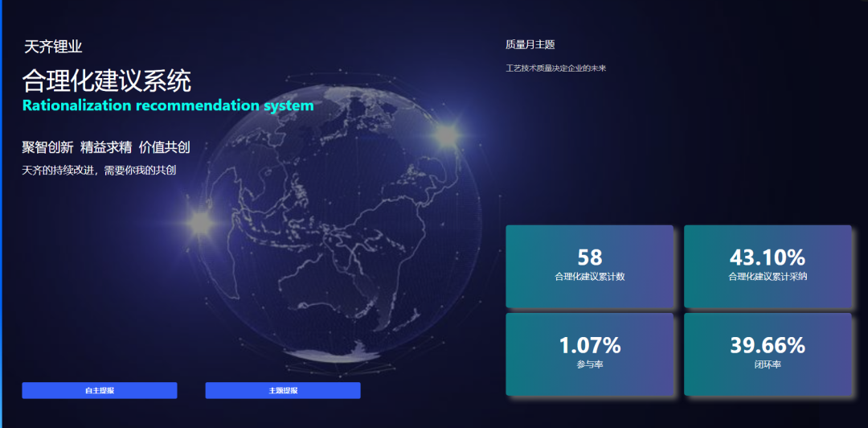Open the 质量月主题 heading
This screenshot has height=428, width=868.
[530, 45]
